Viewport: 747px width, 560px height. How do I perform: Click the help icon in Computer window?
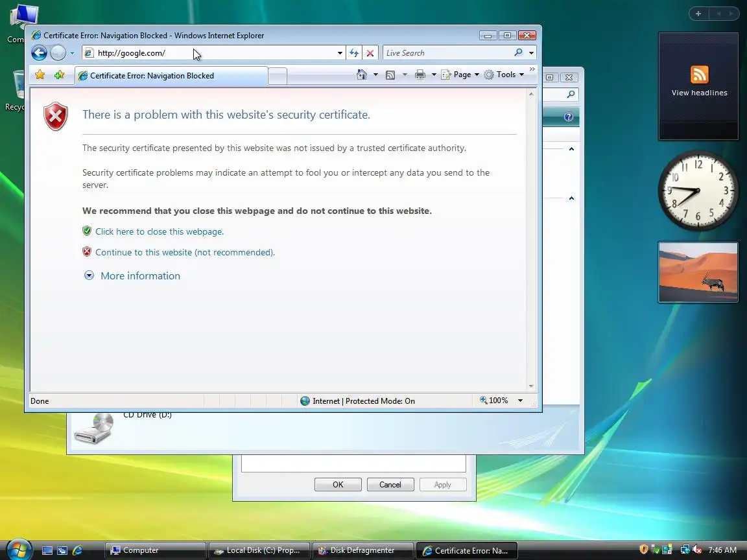[x=568, y=117]
